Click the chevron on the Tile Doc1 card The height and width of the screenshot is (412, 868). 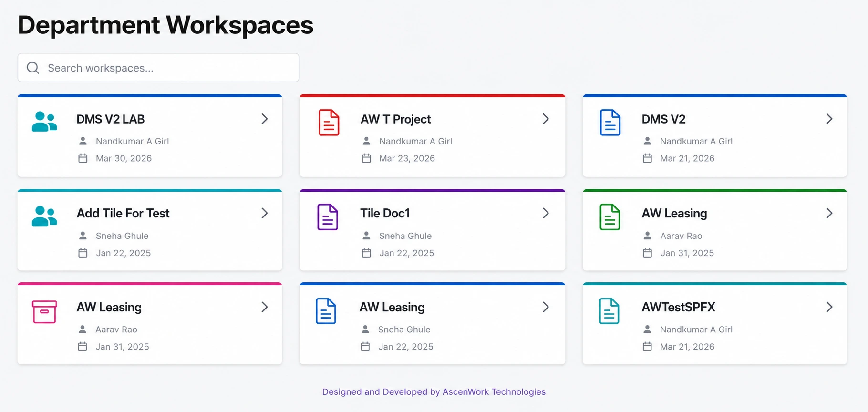tap(546, 213)
